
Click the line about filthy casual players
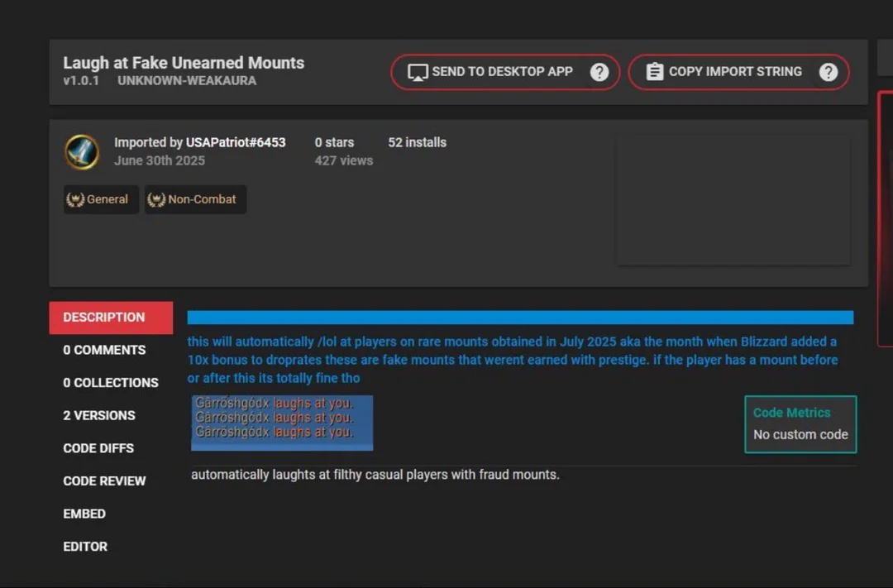pos(375,475)
